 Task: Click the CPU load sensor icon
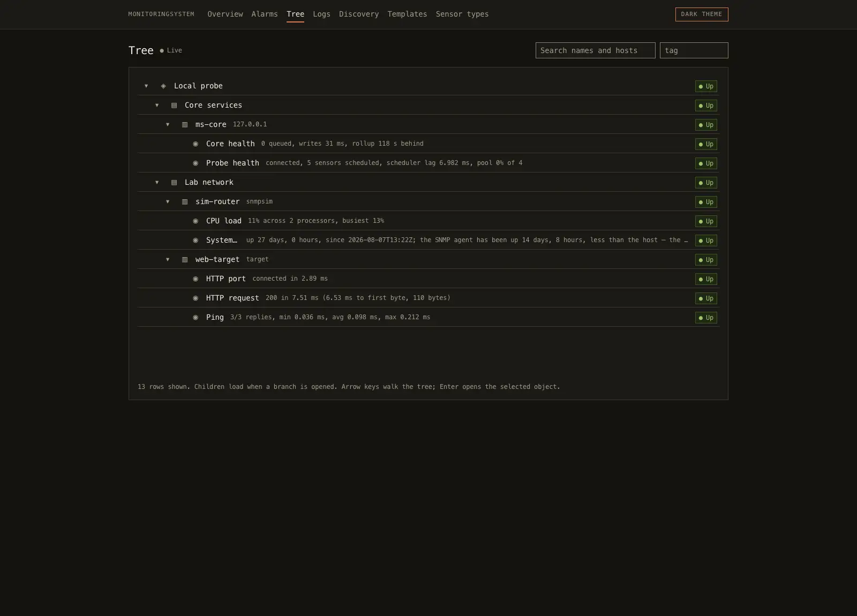[196, 221]
